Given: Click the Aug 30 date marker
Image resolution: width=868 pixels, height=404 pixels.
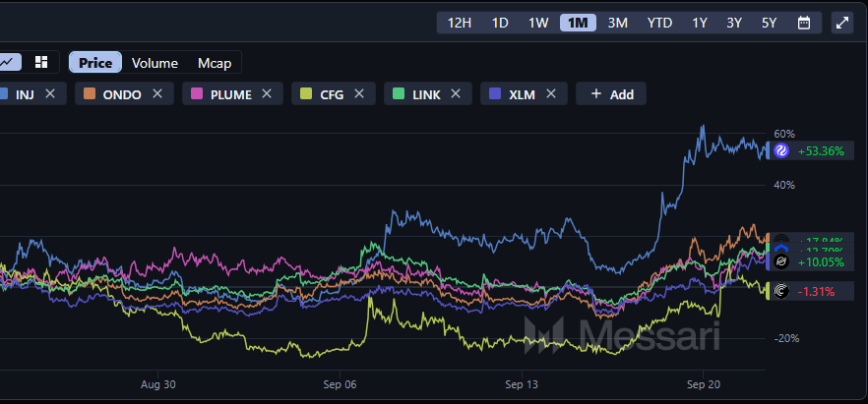Looking at the screenshot, I should click(x=157, y=383).
